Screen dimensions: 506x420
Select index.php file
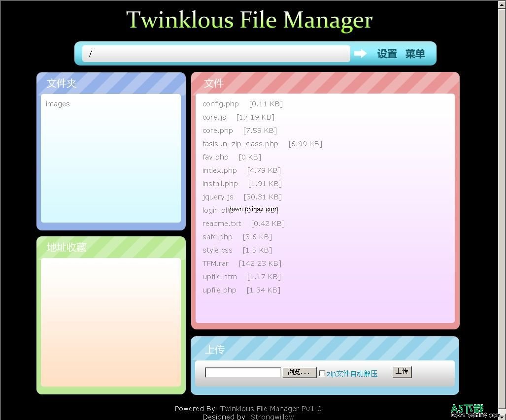[x=219, y=170]
